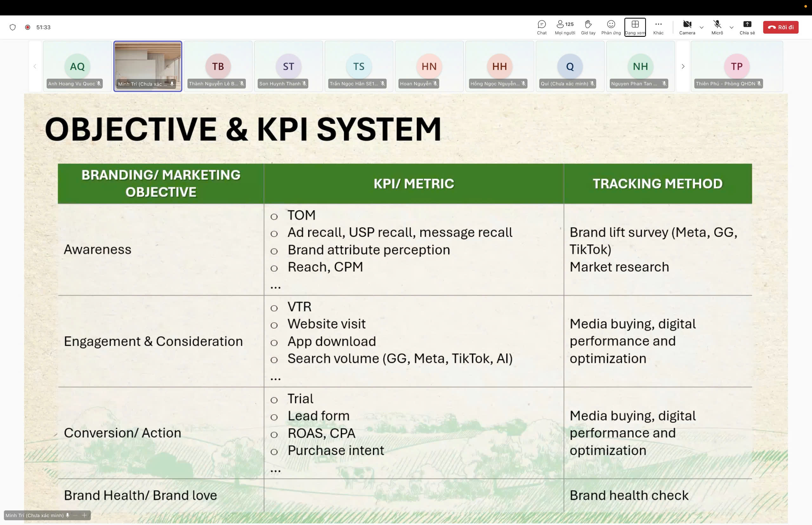Image resolution: width=812 pixels, height=525 pixels.
Task: Share screen with Chia sẻ icon
Action: (747, 27)
